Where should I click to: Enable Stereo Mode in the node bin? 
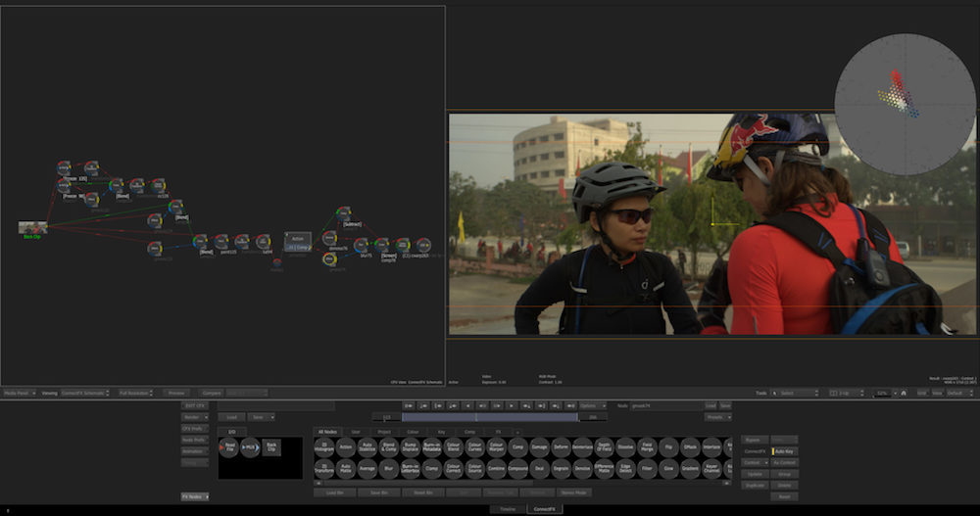573,493
